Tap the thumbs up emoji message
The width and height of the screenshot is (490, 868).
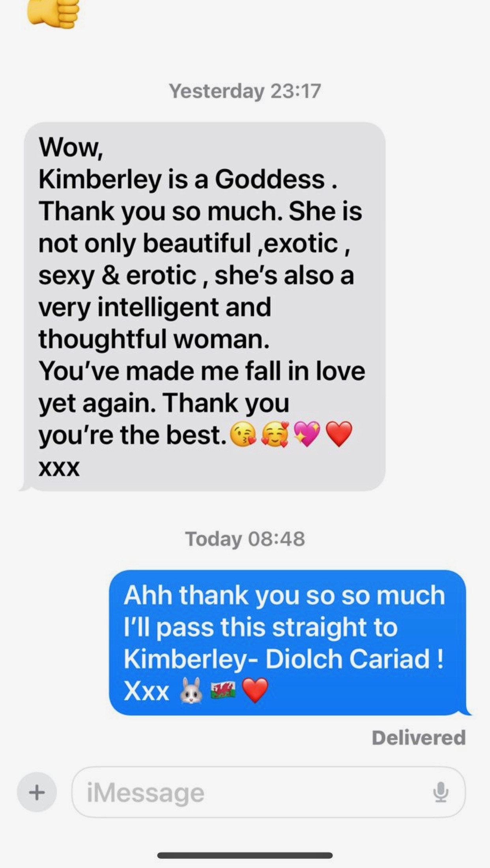click(53, 13)
